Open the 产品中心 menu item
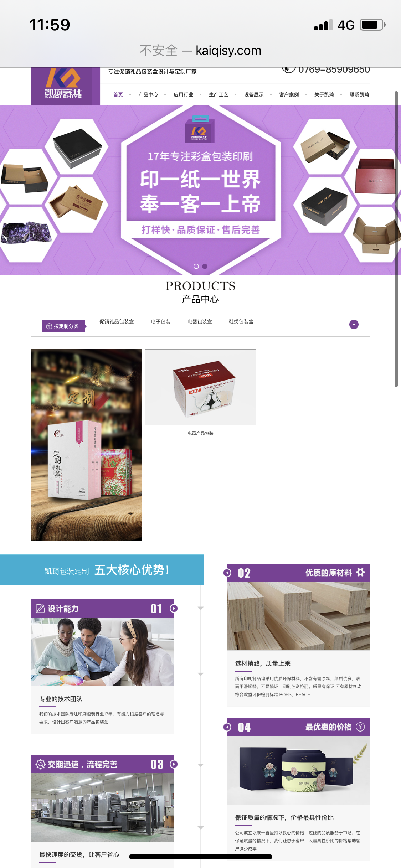401x868 pixels. point(148,94)
